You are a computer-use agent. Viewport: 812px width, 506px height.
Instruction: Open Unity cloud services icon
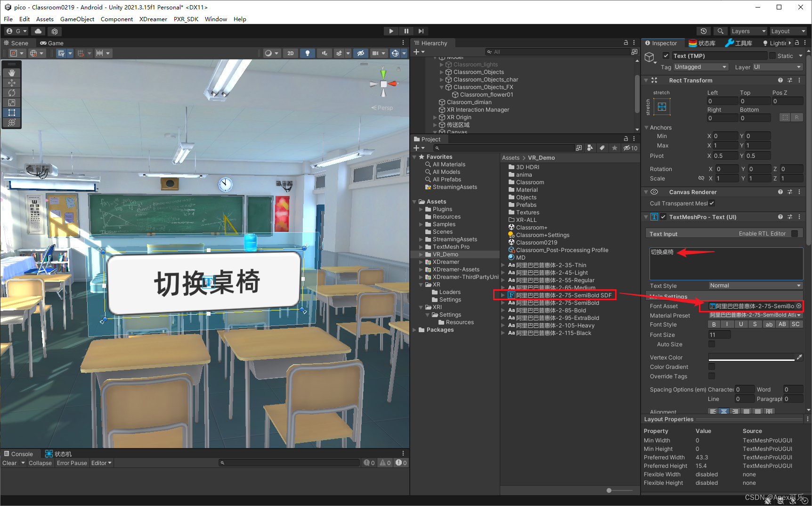coord(38,31)
